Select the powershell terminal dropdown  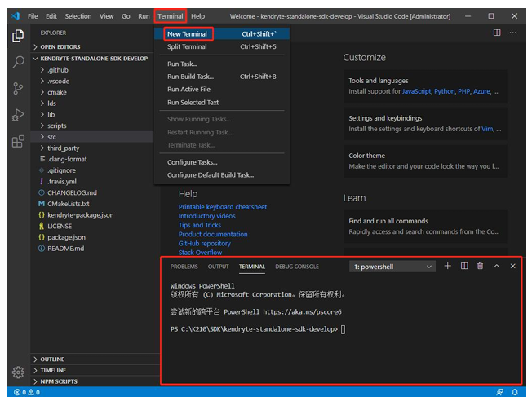click(x=392, y=267)
